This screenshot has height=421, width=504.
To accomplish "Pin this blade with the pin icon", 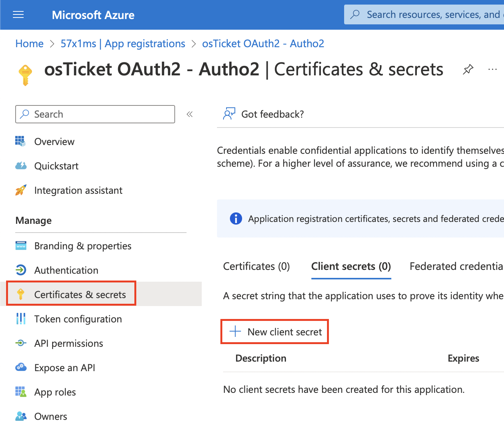I will click(468, 70).
